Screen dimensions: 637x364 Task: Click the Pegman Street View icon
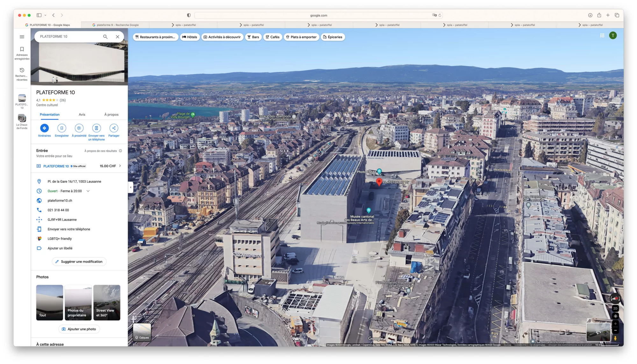pyautogui.click(x=615, y=338)
